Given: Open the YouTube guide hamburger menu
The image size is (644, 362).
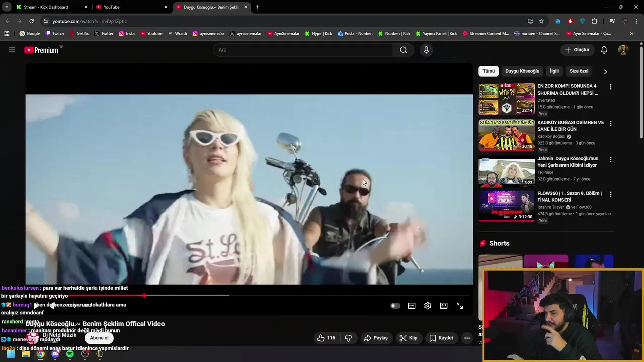Looking at the screenshot, I should [12, 50].
